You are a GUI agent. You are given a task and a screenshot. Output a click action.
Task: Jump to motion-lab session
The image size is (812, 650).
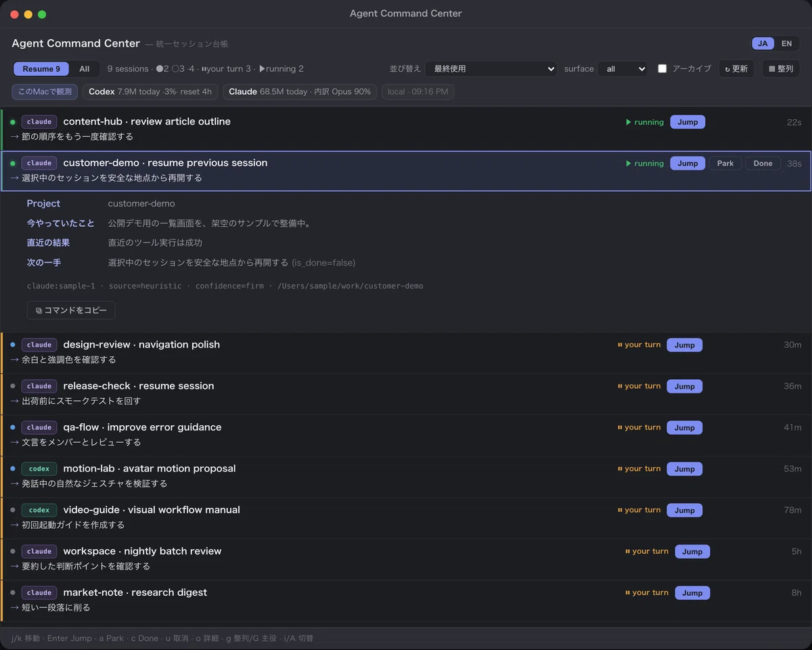click(685, 469)
